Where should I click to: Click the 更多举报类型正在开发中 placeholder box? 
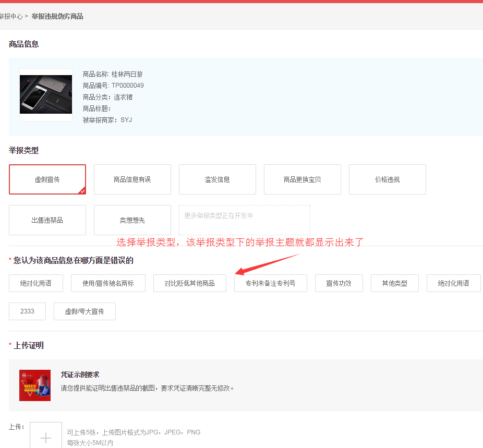245,220
